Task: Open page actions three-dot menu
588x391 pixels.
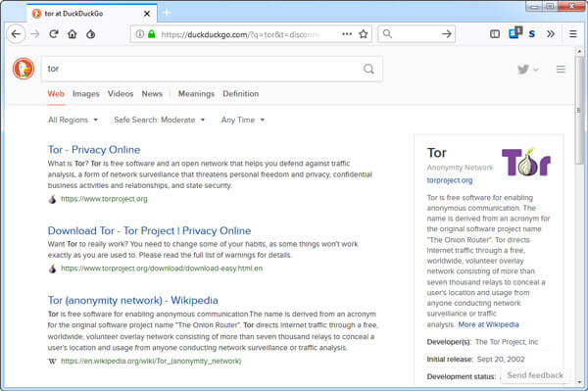Action: [x=347, y=34]
